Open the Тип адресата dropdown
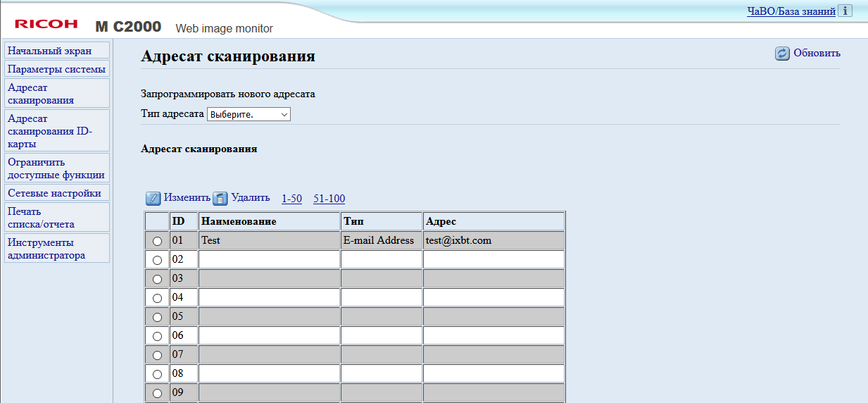Image resolution: width=868 pixels, height=403 pixels. coord(249,114)
